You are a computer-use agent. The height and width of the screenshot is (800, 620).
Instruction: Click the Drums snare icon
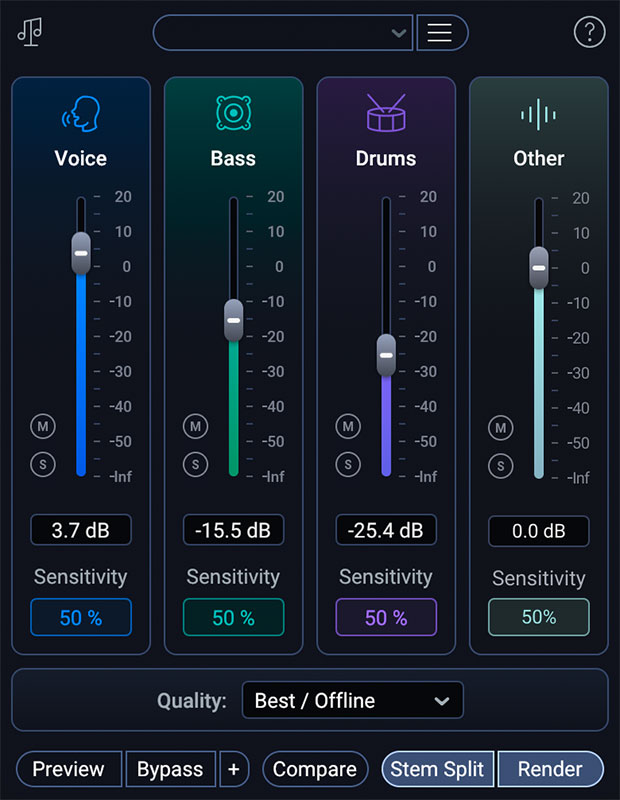point(386,114)
